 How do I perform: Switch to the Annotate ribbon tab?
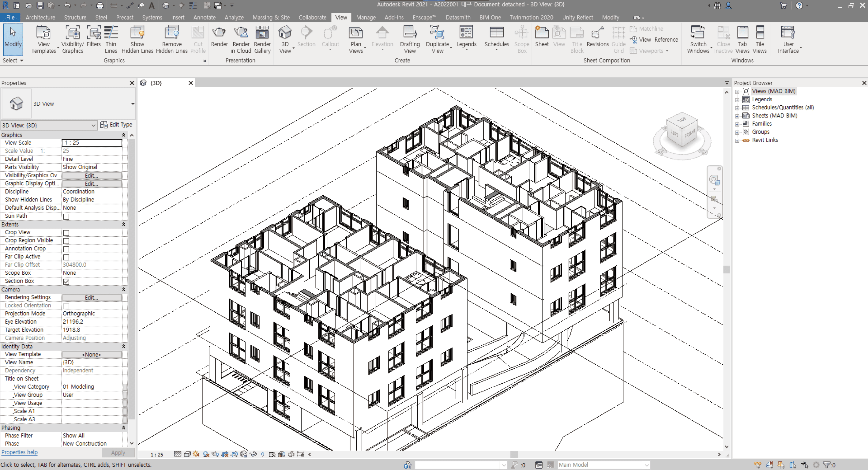204,17
